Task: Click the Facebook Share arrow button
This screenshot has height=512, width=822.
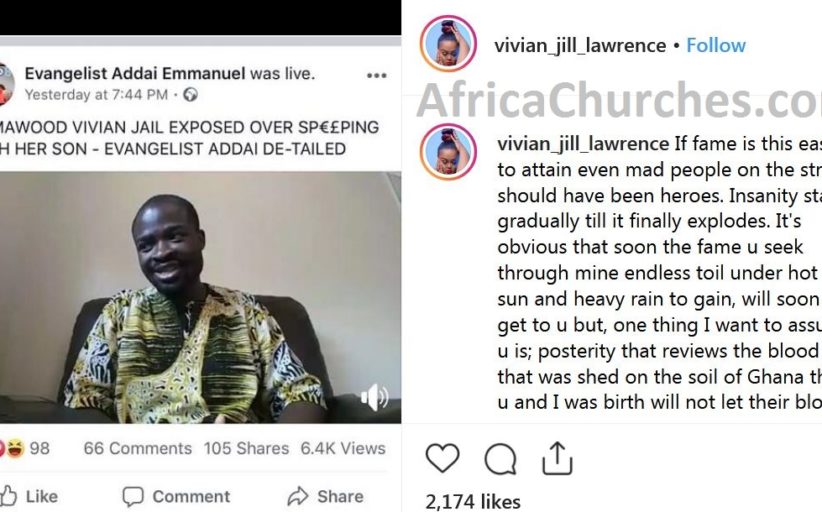Action: [x=326, y=496]
